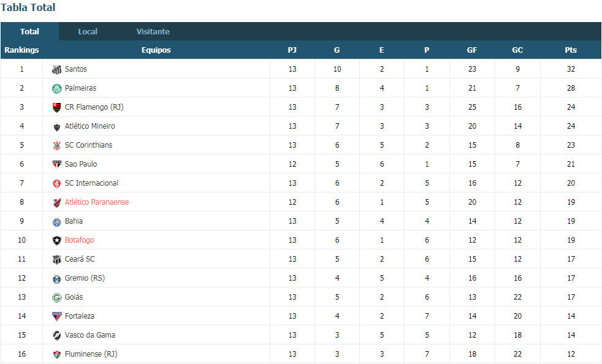The width and height of the screenshot is (602, 364).
Task: Open the Fortaleza team name
Action: pyautogui.click(x=80, y=316)
